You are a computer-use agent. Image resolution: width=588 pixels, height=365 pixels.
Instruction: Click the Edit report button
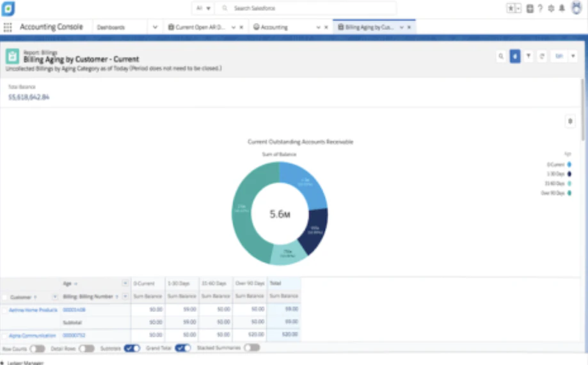coord(559,56)
